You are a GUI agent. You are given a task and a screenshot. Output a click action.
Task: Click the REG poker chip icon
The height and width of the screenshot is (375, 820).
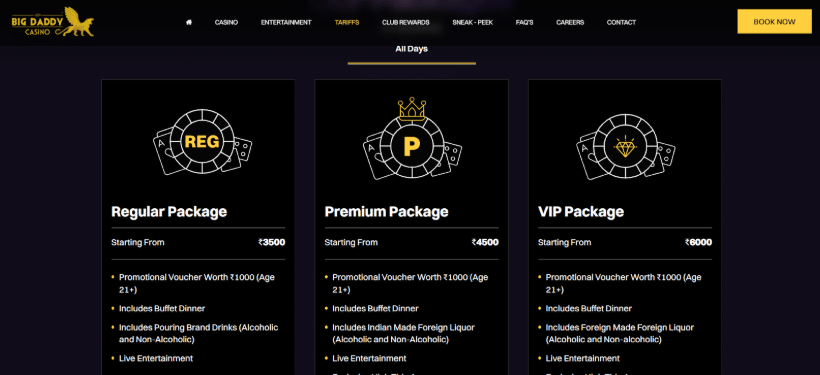point(202,142)
